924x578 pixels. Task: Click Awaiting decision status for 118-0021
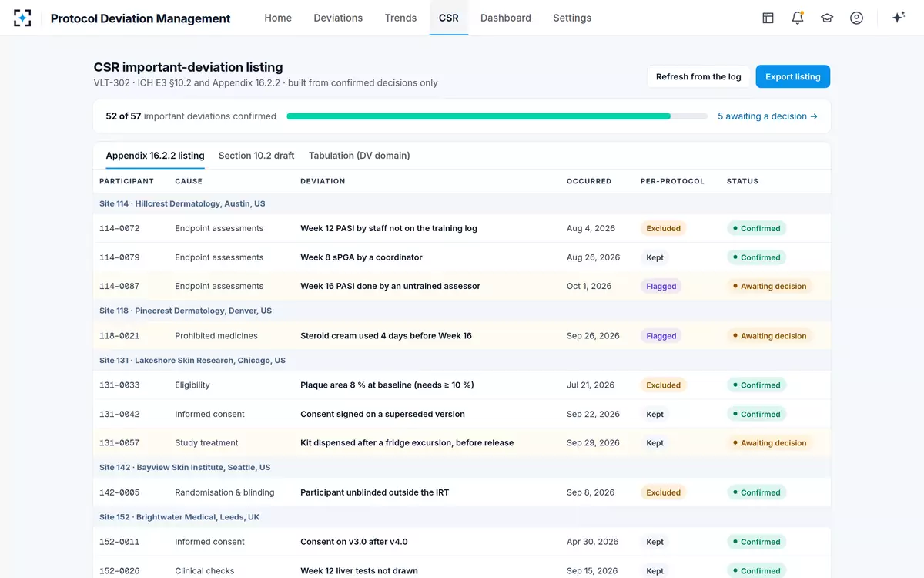tap(769, 336)
